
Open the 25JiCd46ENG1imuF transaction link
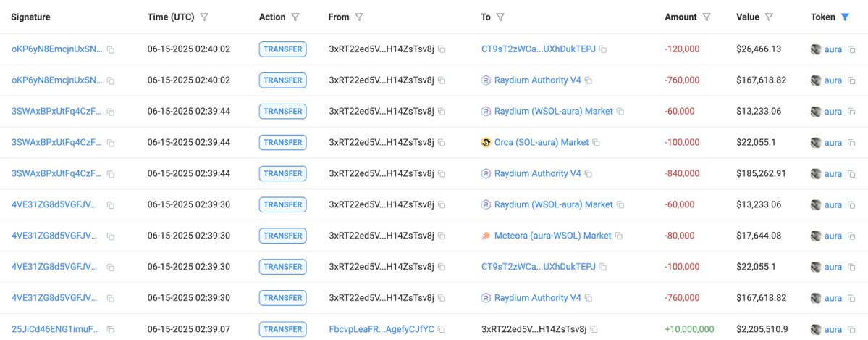(x=56, y=329)
